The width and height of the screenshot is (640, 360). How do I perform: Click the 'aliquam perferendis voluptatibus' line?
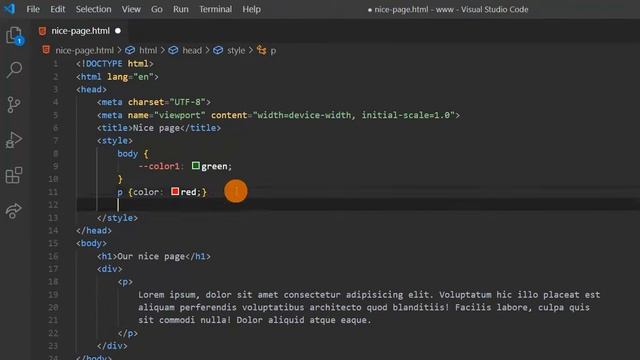[x=364, y=307]
